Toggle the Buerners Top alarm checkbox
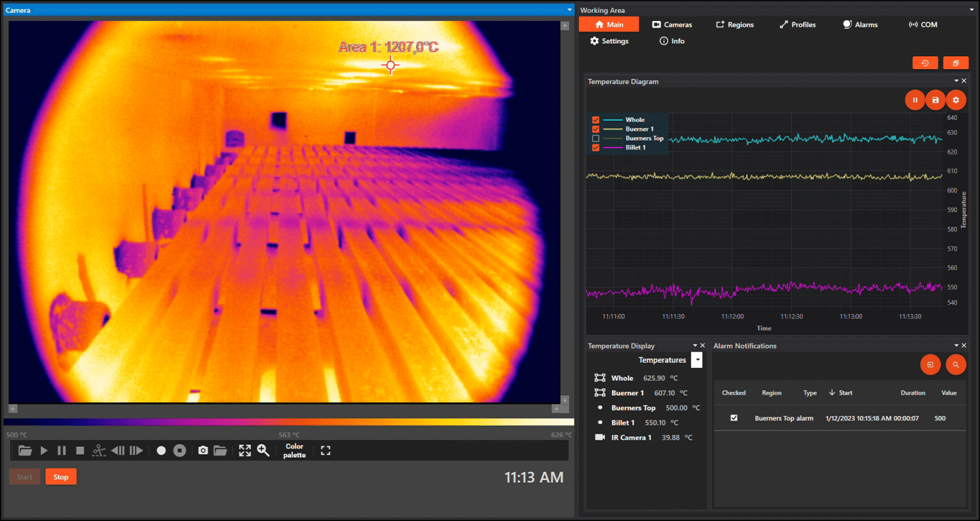Screen dimensions: 980x521 pyautogui.click(x=734, y=418)
